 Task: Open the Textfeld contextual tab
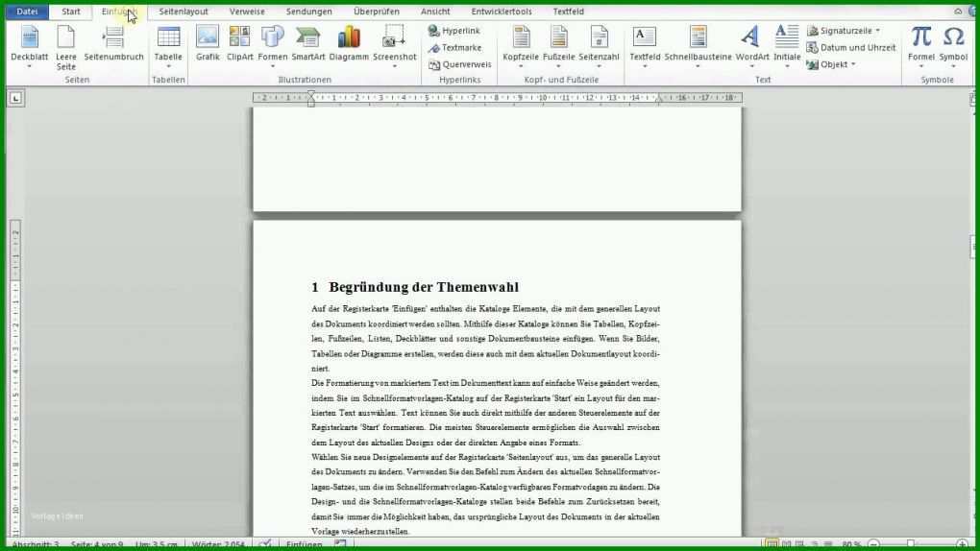coord(568,12)
